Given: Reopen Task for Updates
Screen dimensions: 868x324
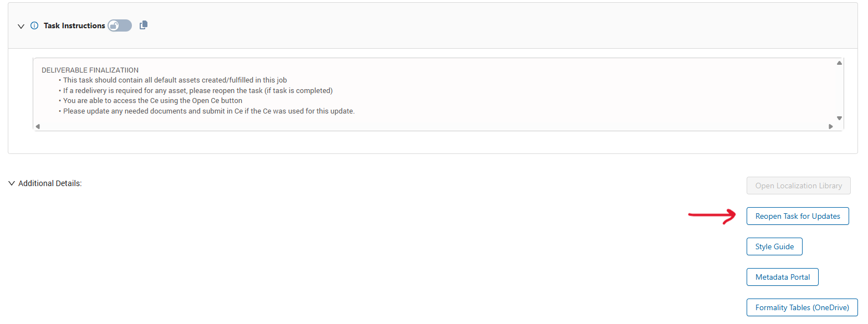Looking at the screenshot, I should (798, 216).
